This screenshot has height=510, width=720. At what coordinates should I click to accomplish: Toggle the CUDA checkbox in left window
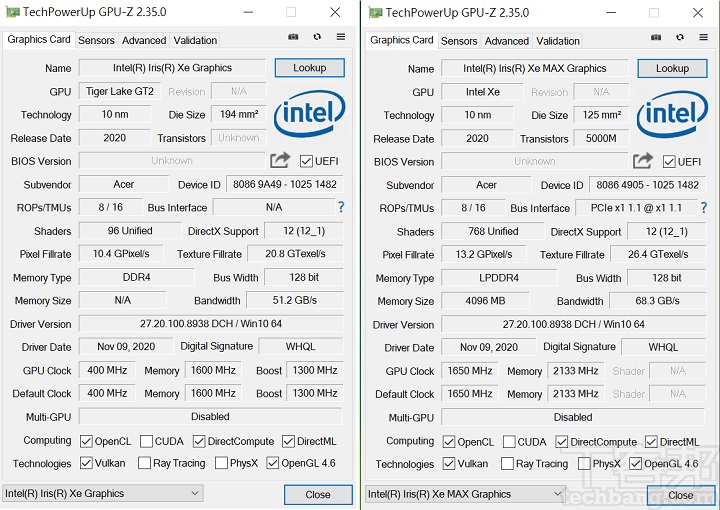pyautogui.click(x=147, y=441)
